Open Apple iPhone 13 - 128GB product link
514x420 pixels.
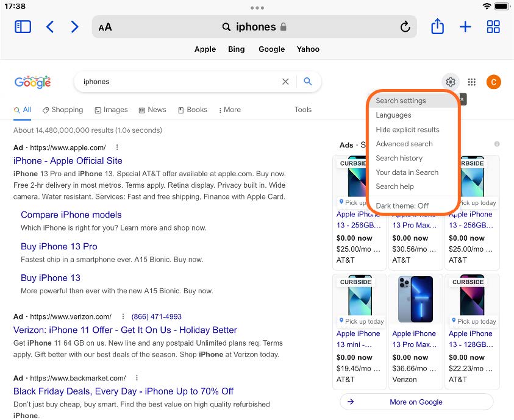pyautogui.click(x=471, y=339)
